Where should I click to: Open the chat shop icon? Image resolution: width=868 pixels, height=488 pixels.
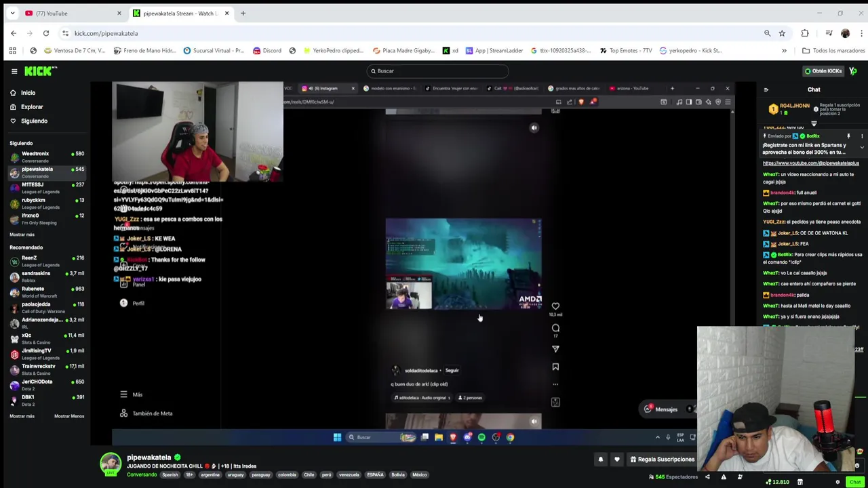coord(800,482)
